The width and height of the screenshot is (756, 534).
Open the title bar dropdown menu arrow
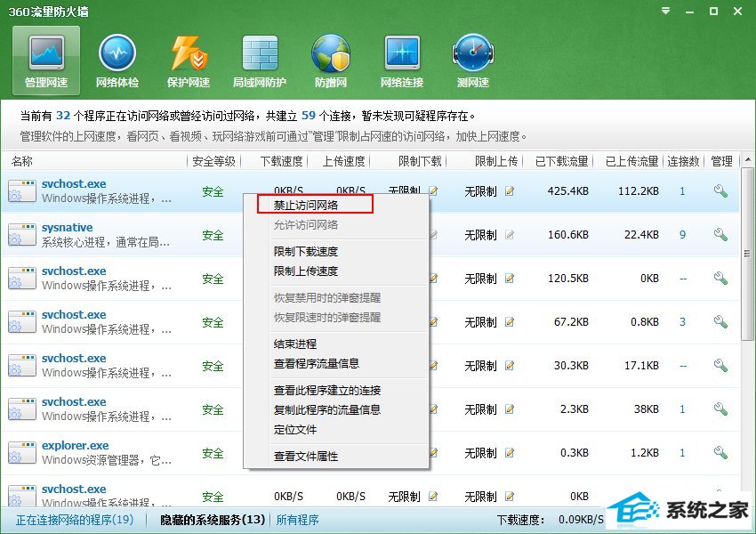pos(666,11)
